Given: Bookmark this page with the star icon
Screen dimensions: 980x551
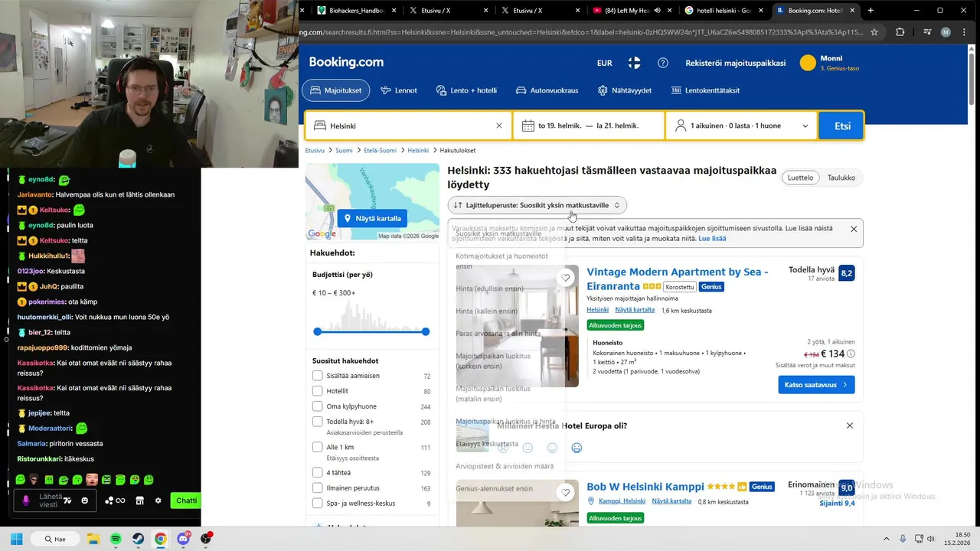Looking at the screenshot, I should pyautogui.click(x=874, y=32).
